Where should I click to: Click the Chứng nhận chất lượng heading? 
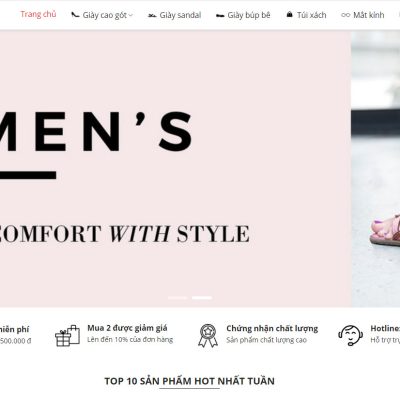[272, 329]
